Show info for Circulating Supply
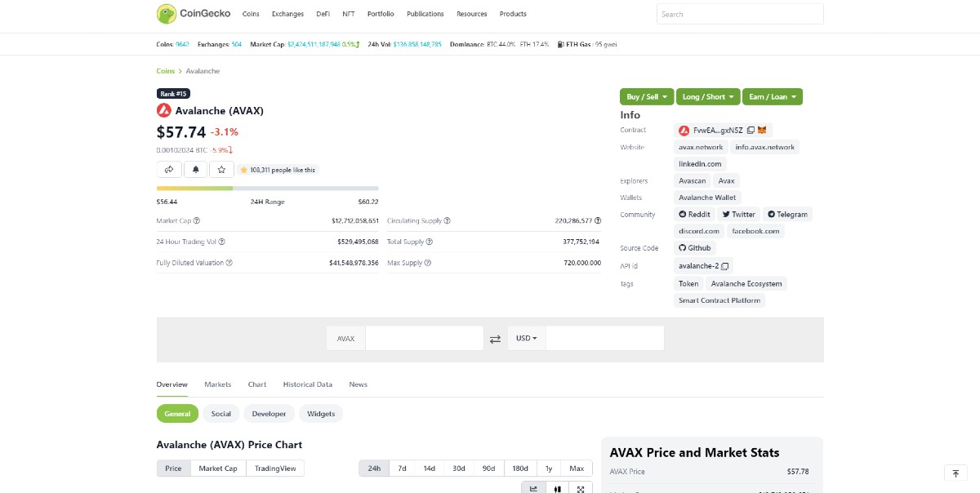The height and width of the screenshot is (493, 980). 447,220
